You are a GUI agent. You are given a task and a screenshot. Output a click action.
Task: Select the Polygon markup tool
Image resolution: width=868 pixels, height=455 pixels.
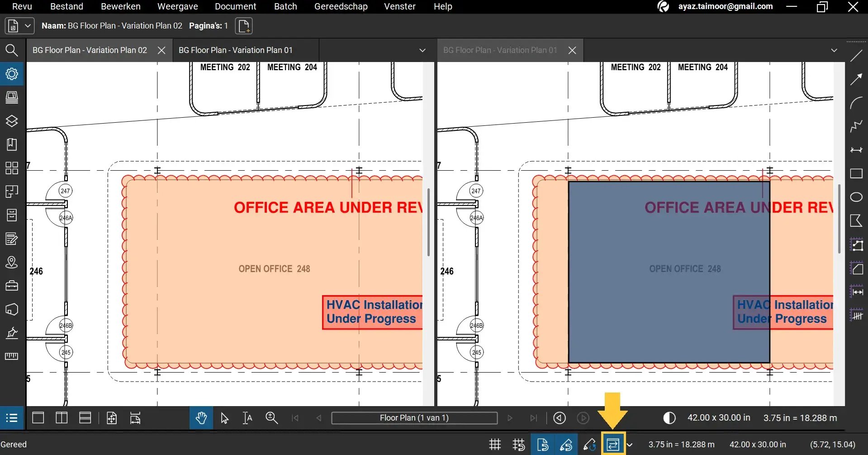(x=856, y=220)
